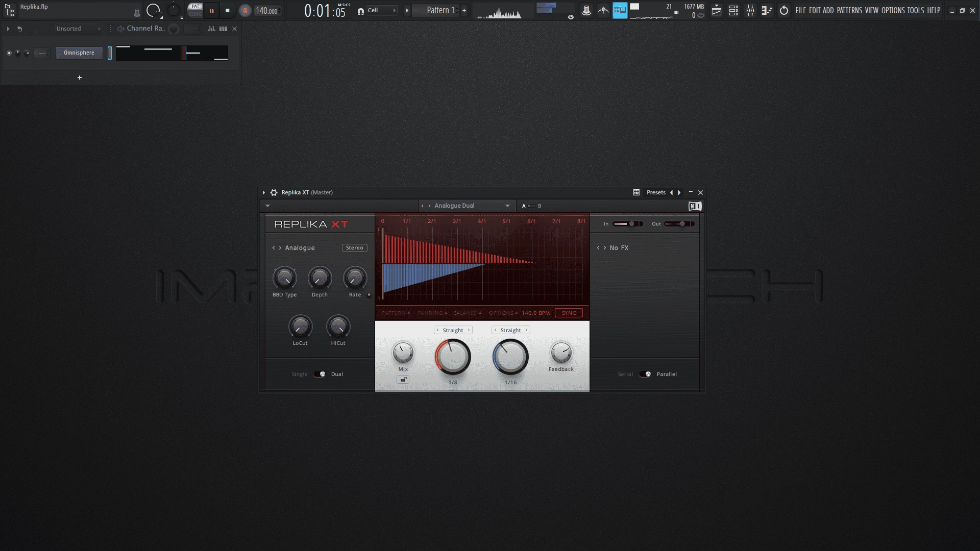Toggle the Stereo button
Image resolution: width=980 pixels, height=551 pixels.
[x=354, y=247]
